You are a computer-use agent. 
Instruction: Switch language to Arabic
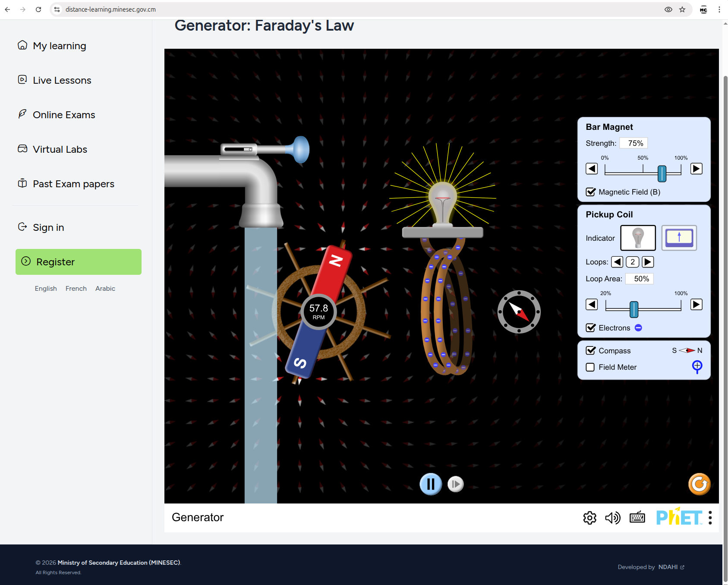[105, 289]
